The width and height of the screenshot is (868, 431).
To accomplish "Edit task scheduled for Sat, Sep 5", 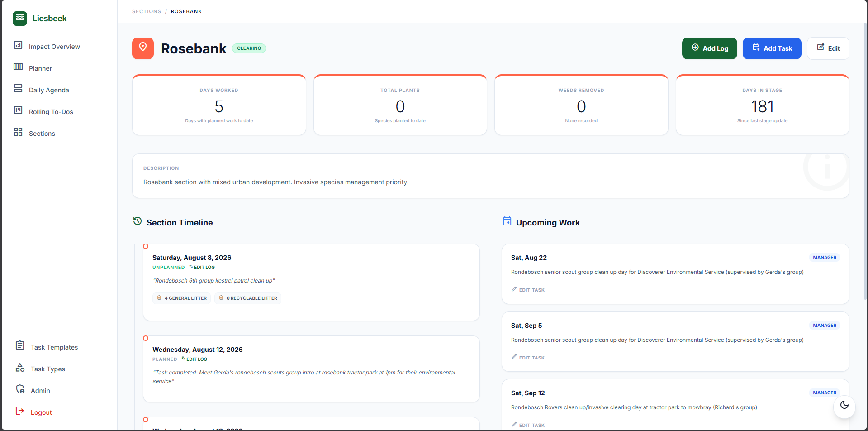I will [x=528, y=358].
